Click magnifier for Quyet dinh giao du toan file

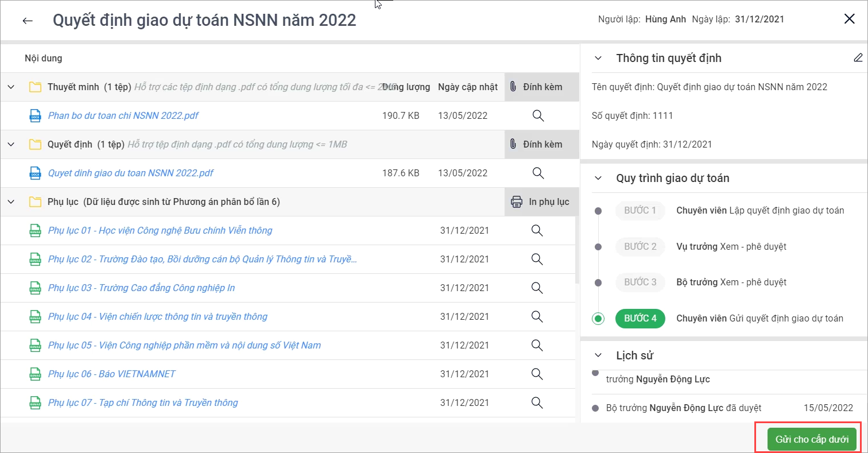pyautogui.click(x=537, y=173)
